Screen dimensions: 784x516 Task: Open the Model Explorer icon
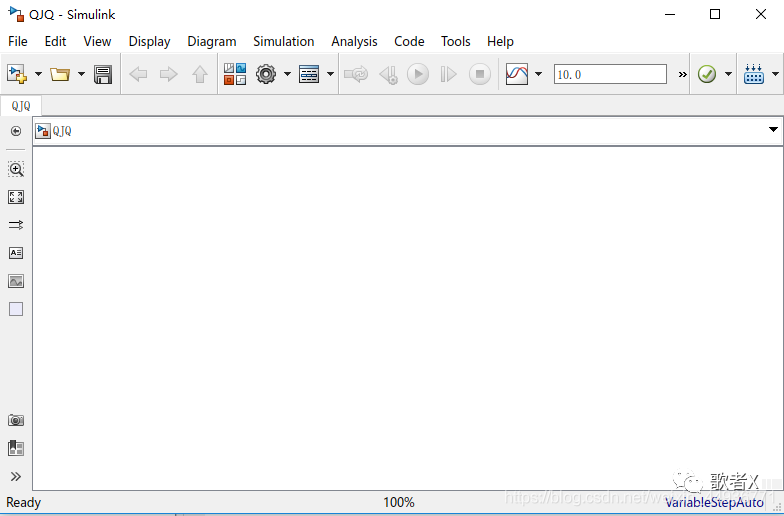(x=309, y=74)
